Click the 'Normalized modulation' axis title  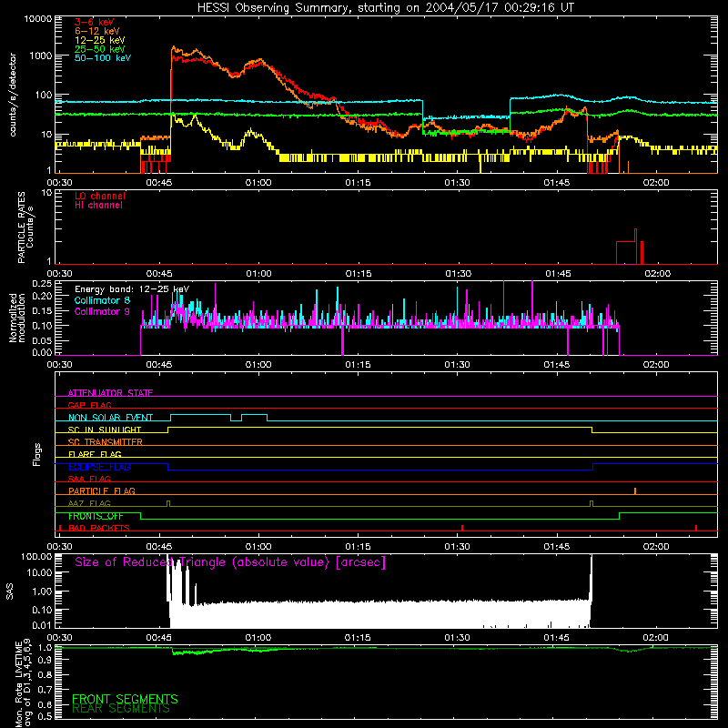(17, 318)
